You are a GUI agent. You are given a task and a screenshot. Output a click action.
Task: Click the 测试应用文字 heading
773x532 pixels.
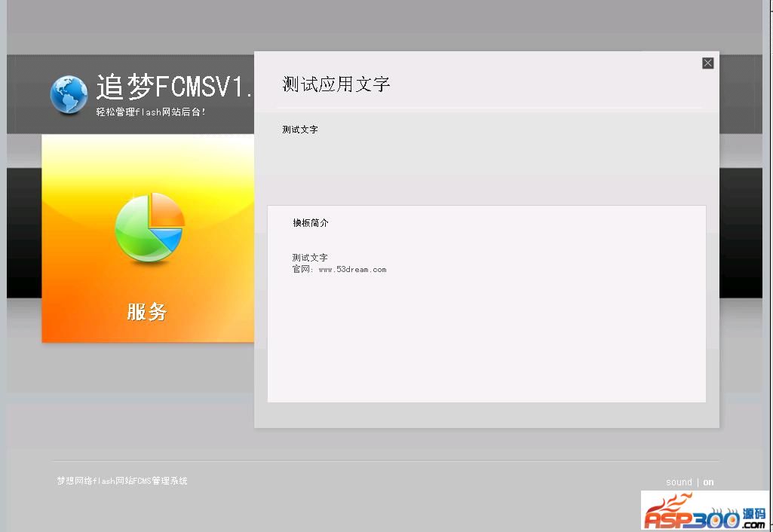coord(336,84)
